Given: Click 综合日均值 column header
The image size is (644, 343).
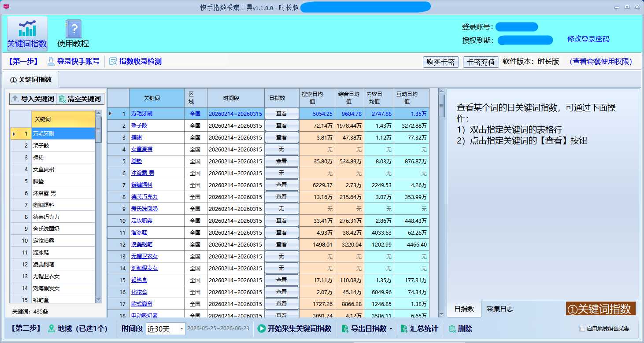Looking at the screenshot, I should coord(349,98).
